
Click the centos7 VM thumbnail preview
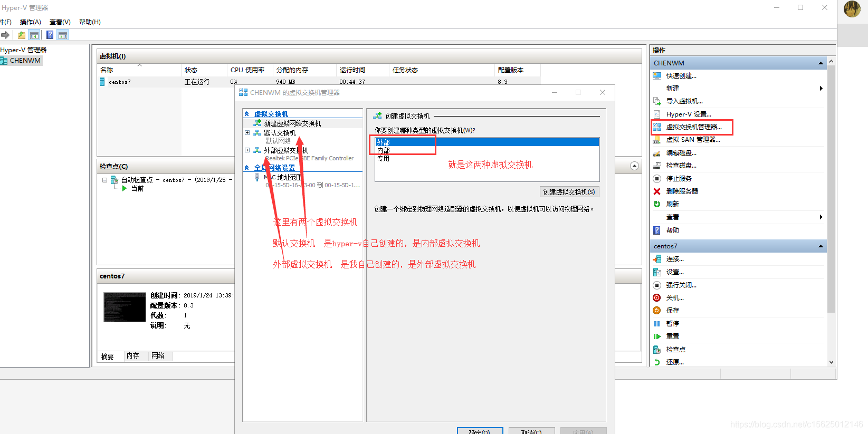(125, 307)
